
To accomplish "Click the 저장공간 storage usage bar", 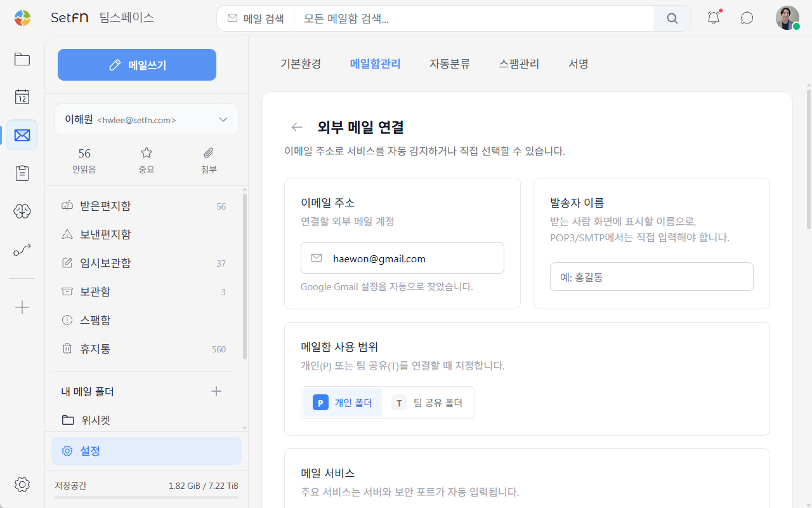I will (x=147, y=497).
